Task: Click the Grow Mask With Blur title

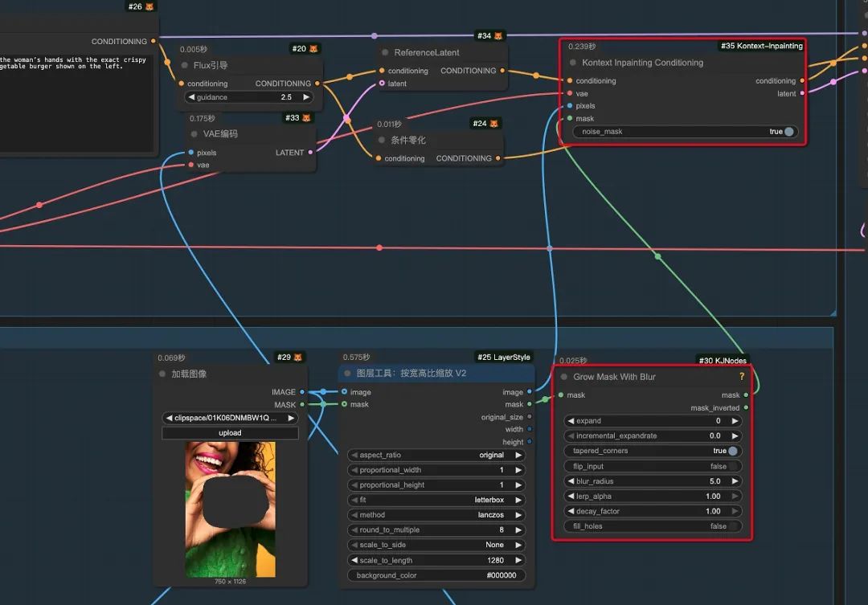Action: [614, 377]
